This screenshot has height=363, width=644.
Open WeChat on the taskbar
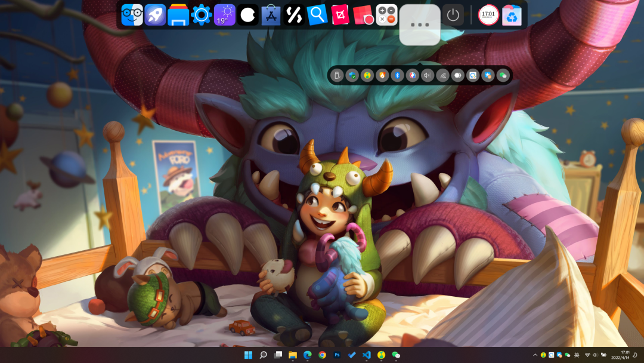[x=396, y=355]
